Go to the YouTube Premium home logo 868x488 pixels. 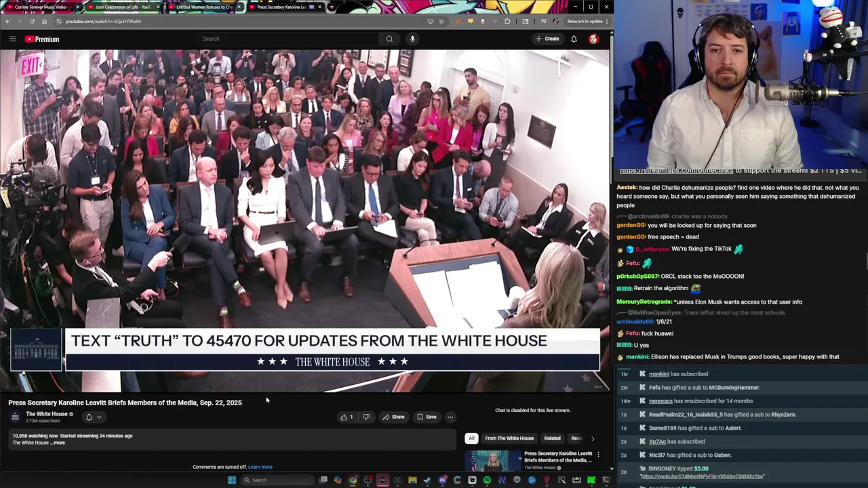pyautogui.click(x=42, y=39)
